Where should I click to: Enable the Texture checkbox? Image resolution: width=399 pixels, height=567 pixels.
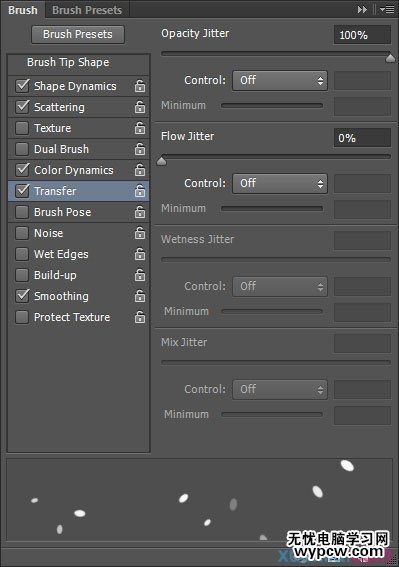pyautogui.click(x=22, y=128)
